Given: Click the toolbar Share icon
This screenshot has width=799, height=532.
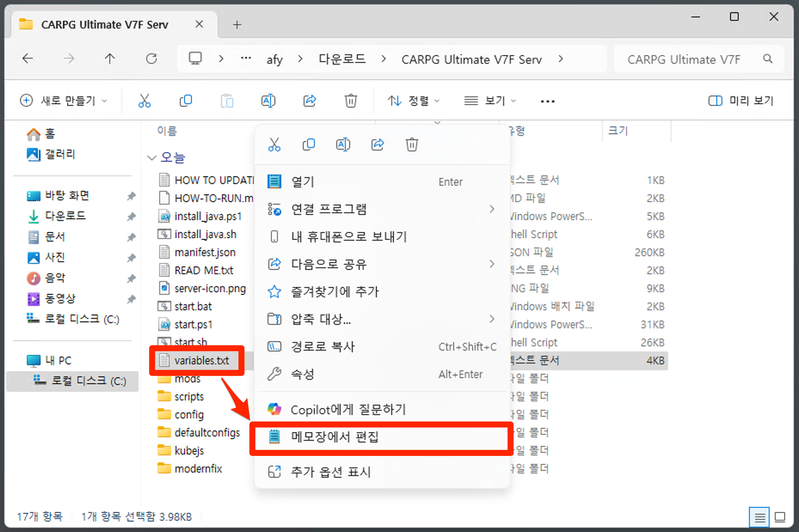Looking at the screenshot, I should click(x=310, y=101).
